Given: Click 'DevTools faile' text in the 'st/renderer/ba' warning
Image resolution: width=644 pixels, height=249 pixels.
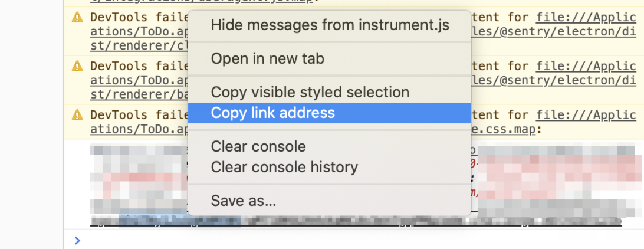Looking at the screenshot, I should pos(139,66).
